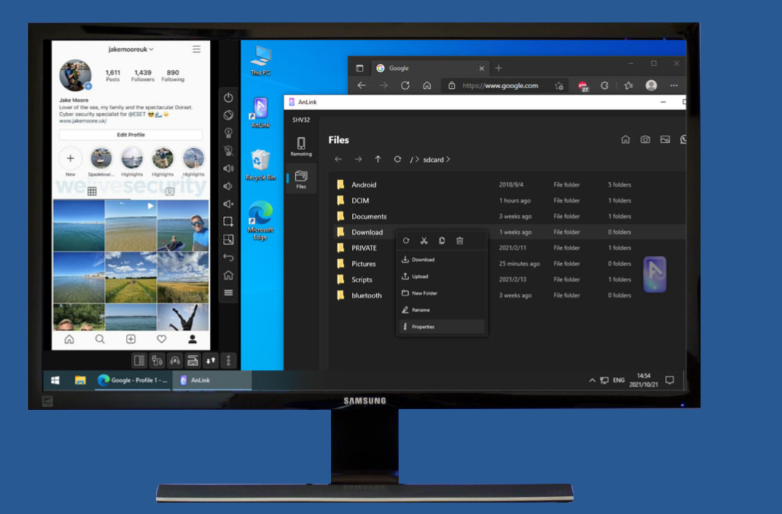Click the back arrow in phone sidebar

(x=228, y=257)
